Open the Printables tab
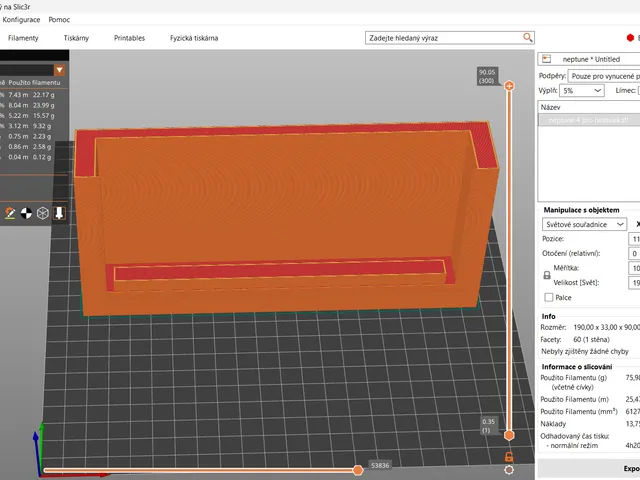 tap(129, 38)
